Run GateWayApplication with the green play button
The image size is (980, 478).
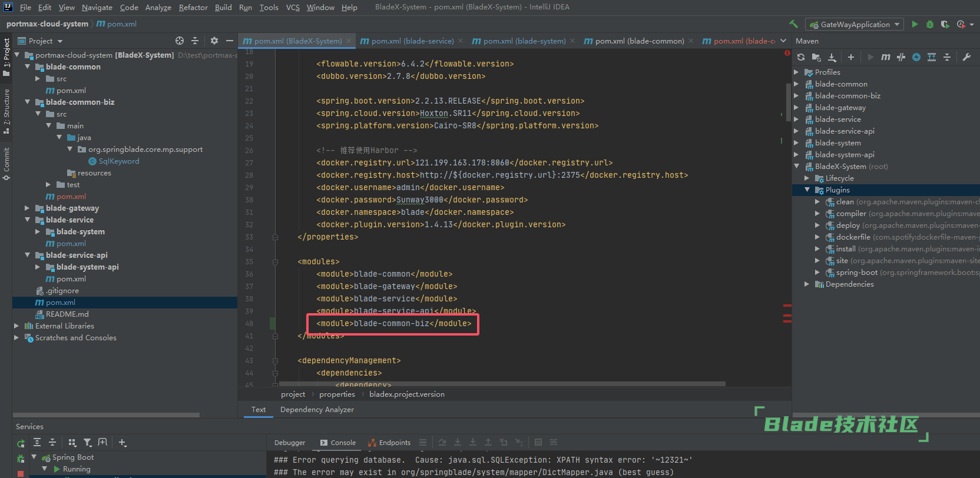click(915, 24)
